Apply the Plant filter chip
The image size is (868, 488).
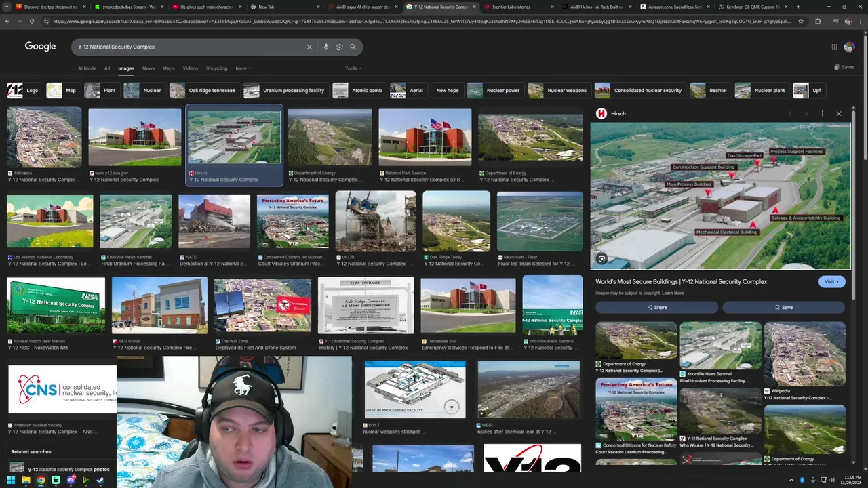click(x=101, y=90)
